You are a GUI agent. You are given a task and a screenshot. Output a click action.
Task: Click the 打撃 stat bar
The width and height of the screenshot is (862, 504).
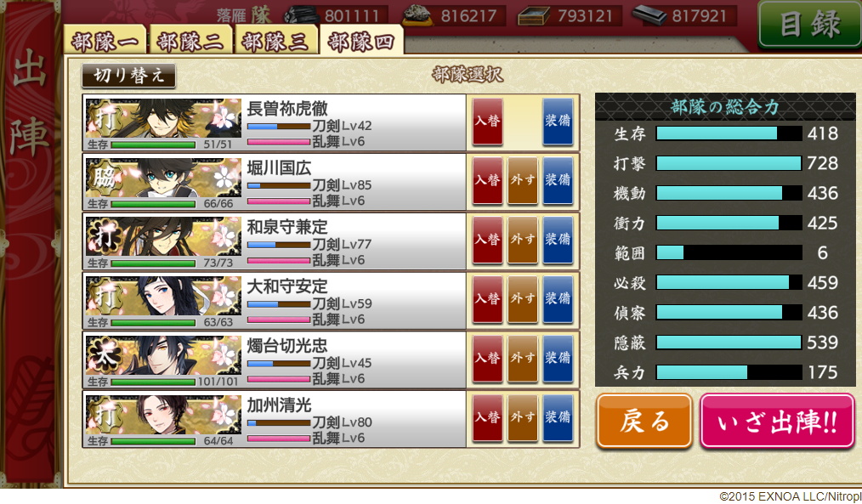coord(729,163)
